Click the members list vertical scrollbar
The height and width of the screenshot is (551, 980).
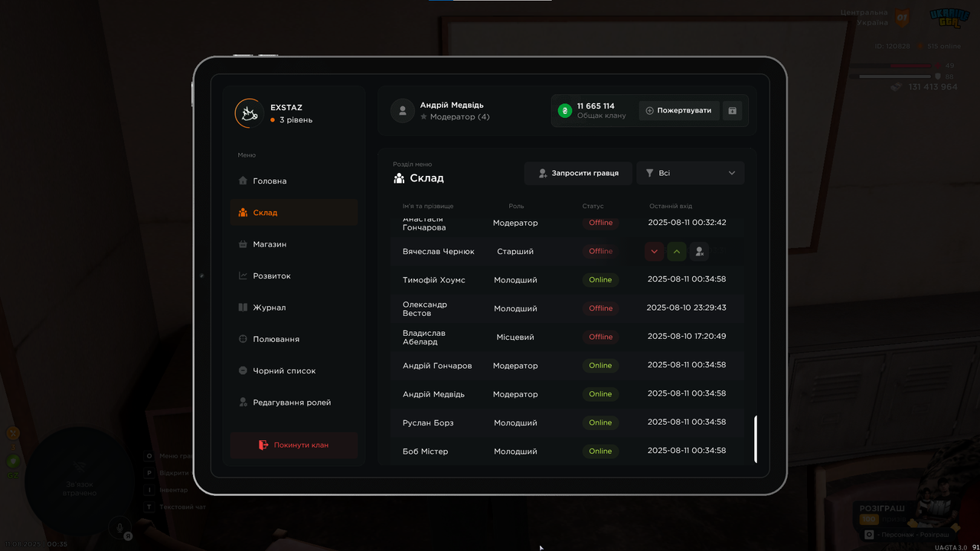tap(756, 439)
